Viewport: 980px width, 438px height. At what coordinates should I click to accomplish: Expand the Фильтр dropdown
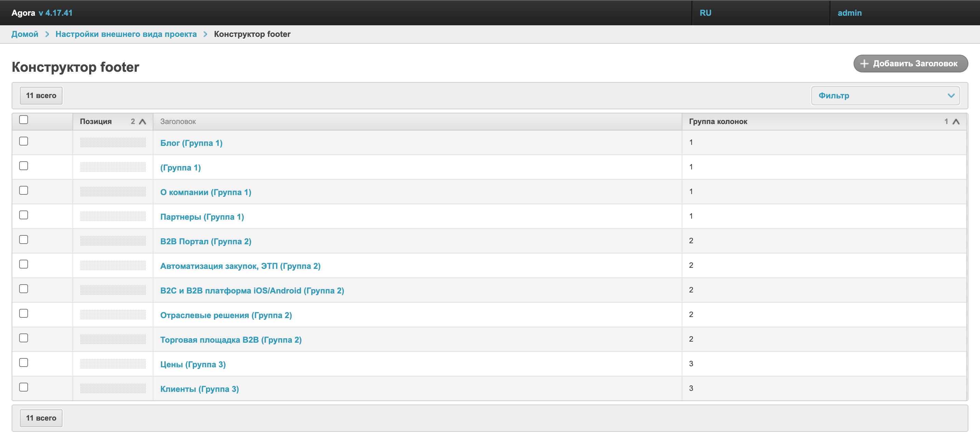[885, 96]
